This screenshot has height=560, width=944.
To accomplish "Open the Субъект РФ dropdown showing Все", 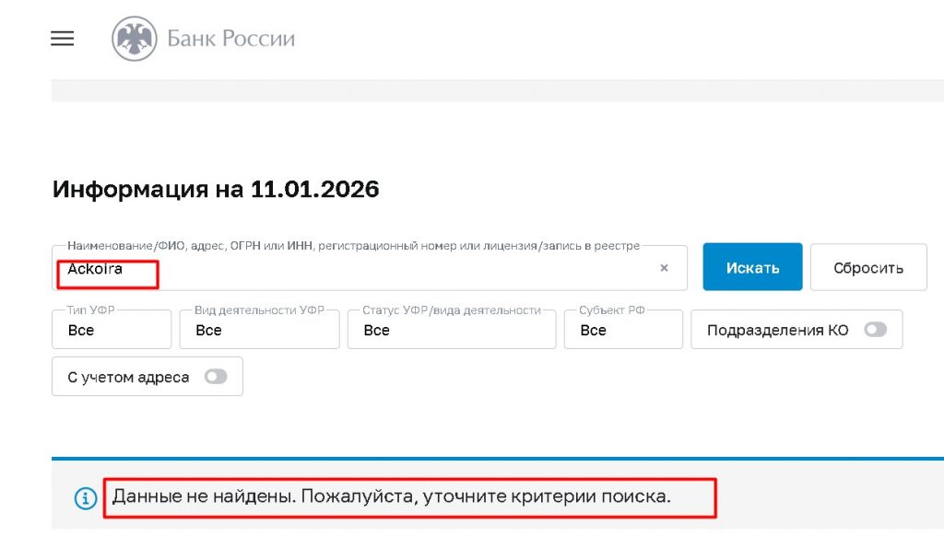I will pos(623,329).
